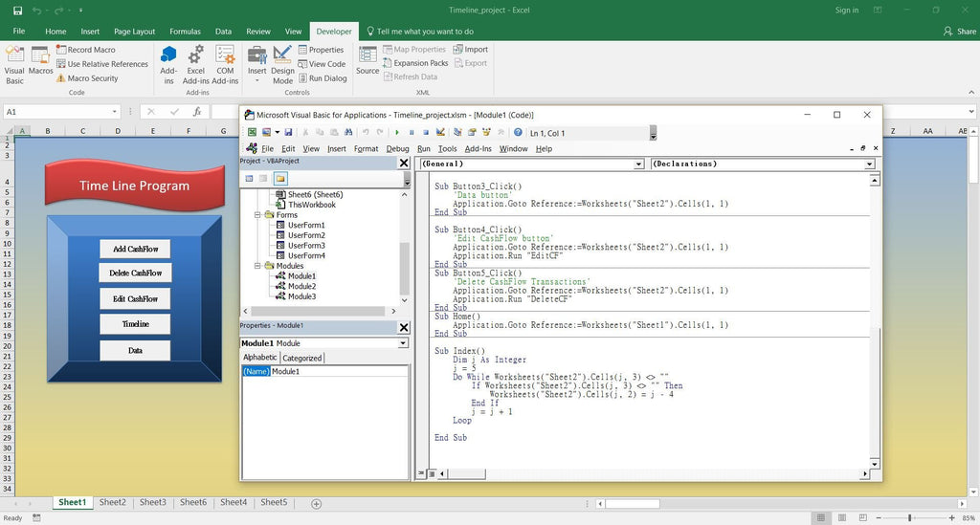This screenshot has height=525, width=980.
Task: Switch to Normal view in status bar
Action: [x=821, y=518]
